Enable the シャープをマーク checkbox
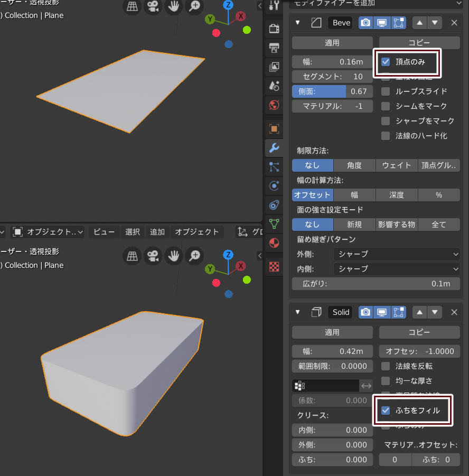The image size is (469, 476). (386, 121)
